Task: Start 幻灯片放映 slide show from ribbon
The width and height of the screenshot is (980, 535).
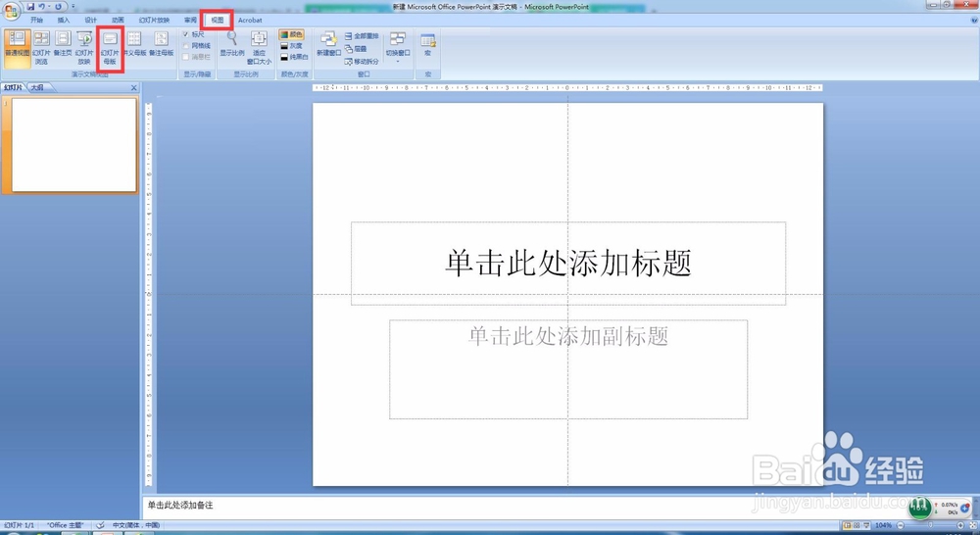Action: click(84, 48)
